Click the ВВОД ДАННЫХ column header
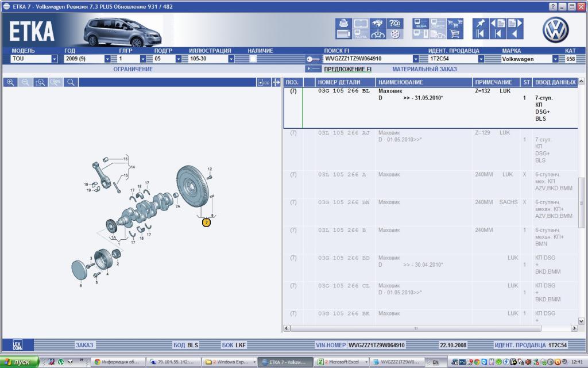Image resolution: width=588 pixels, height=368 pixels. (x=555, y=82)
